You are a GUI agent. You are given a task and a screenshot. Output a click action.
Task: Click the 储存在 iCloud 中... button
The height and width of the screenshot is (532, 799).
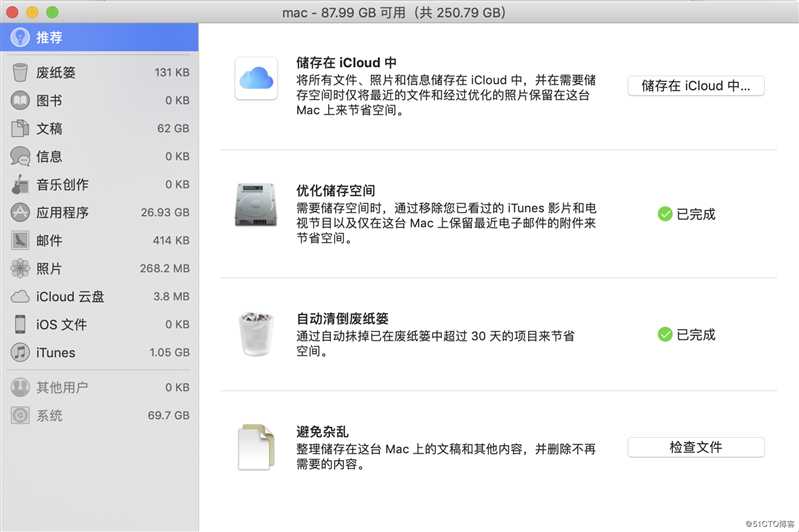[696, 86]
